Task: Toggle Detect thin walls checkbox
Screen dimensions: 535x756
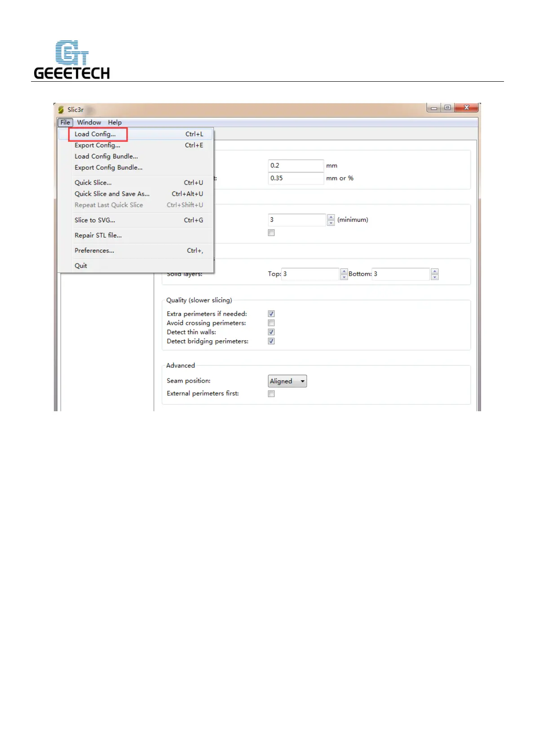Action: [271, 332]
